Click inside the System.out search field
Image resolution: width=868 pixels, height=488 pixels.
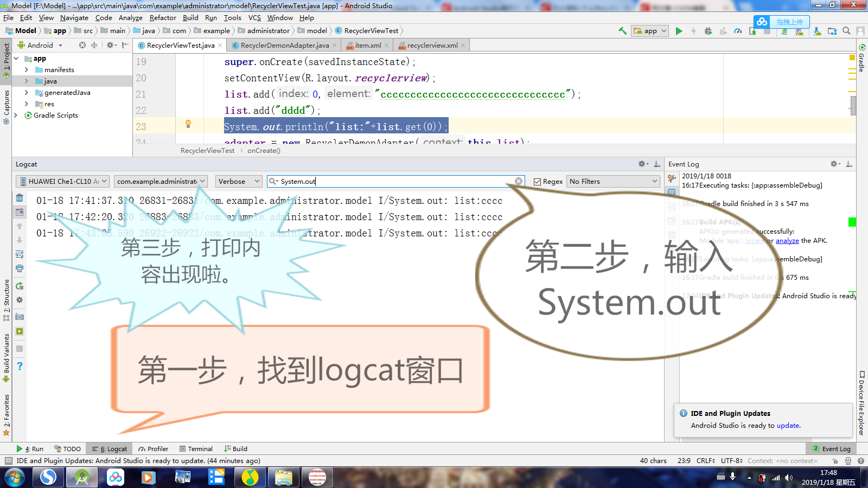click(x=380, y=181)
